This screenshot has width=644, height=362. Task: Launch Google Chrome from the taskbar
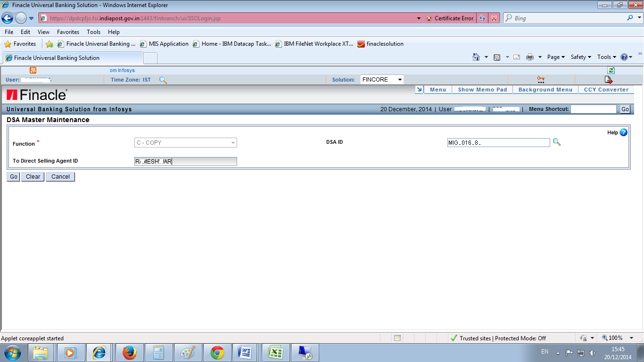[x=217, y=352]
